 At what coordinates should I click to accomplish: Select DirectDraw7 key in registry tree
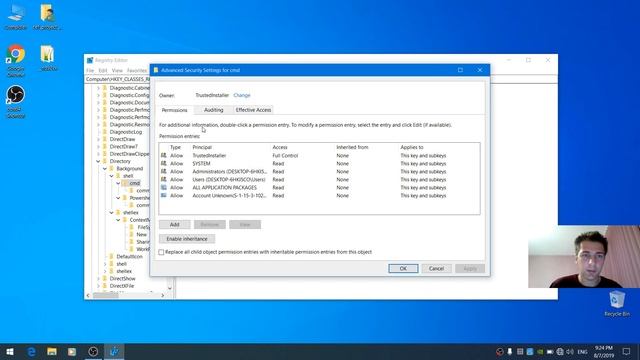click(124, 147)
